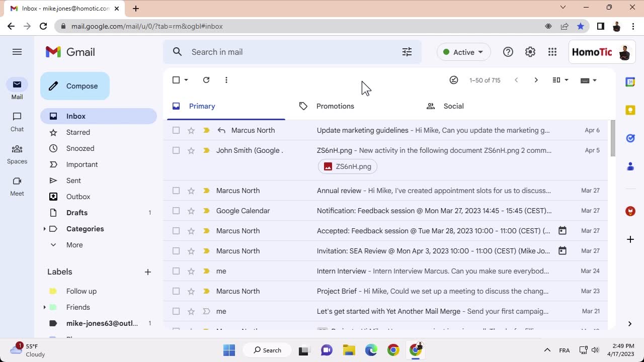Viewport: 644px width, 362px height.
Task: Open the Support help icon
Action: [508, 52]
